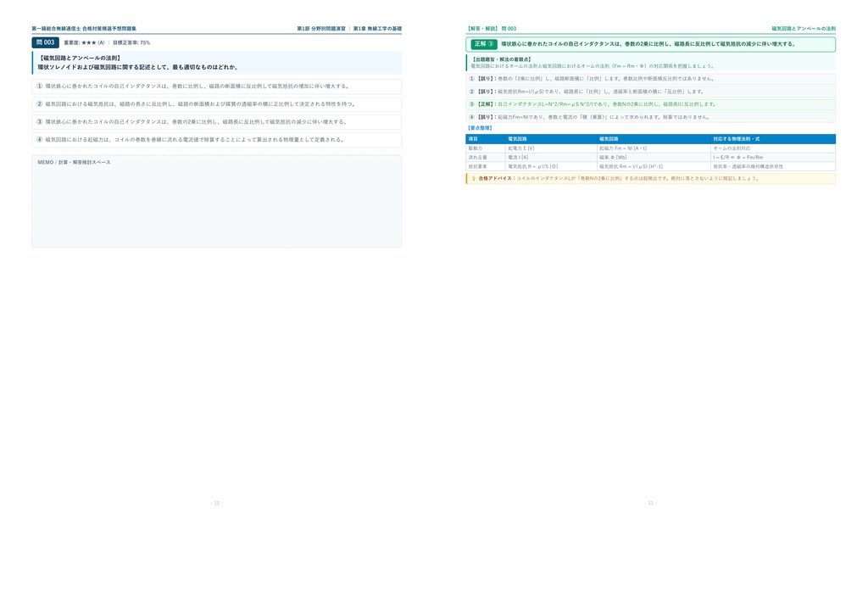868x614 pixels.
Task: Click the 問 003 question badge
Action: pos(46,42)
